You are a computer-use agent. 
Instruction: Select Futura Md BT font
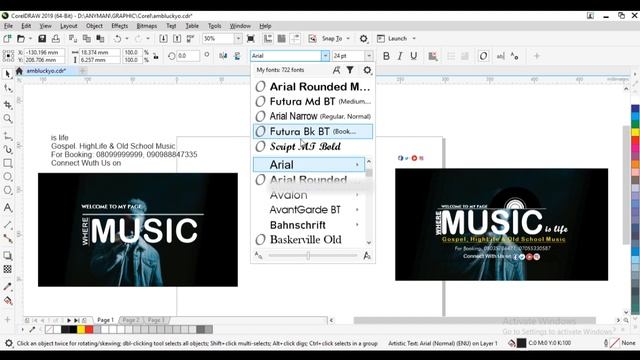[313, 101]
